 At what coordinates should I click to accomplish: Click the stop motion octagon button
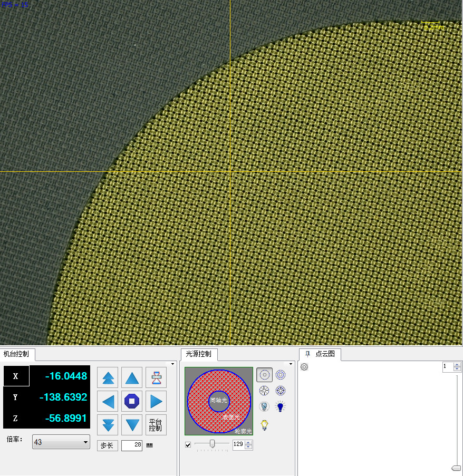point(132,401)
